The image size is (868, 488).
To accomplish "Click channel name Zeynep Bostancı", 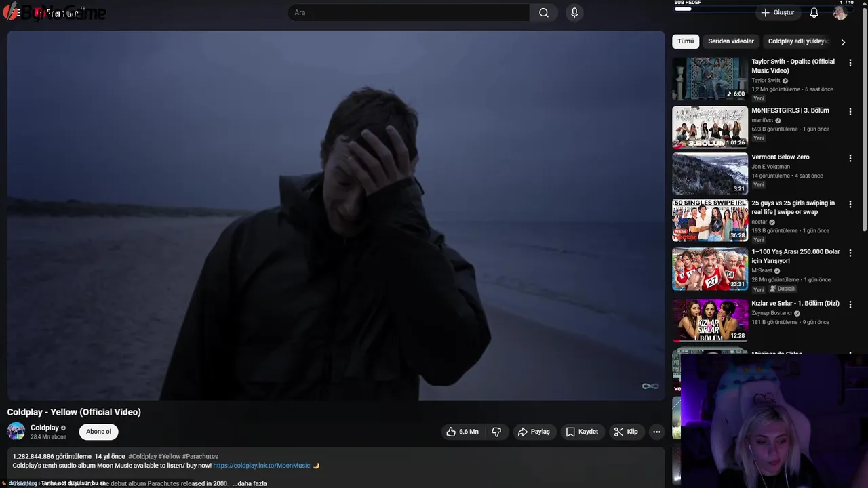I will 772,314.
